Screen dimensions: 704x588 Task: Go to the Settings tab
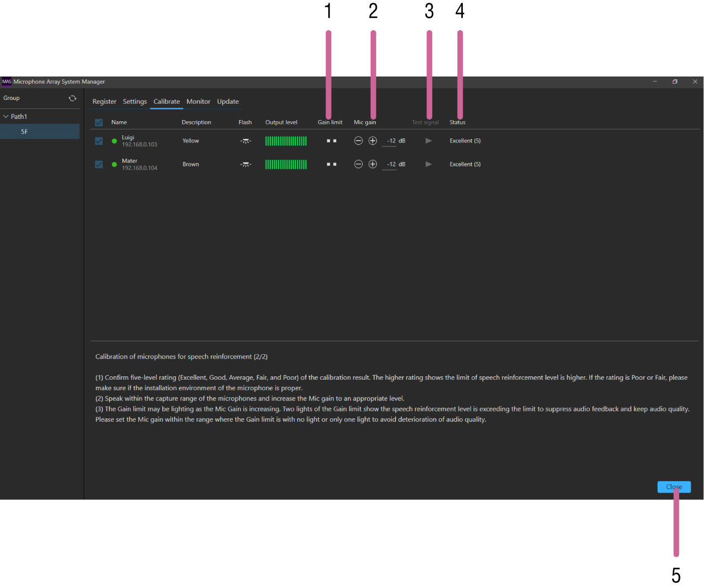(135, 102)
